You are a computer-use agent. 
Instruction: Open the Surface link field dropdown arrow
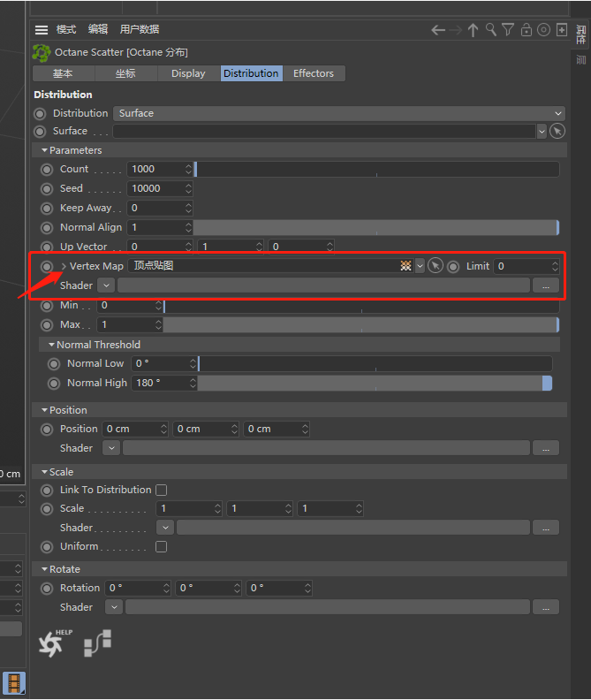542,132
